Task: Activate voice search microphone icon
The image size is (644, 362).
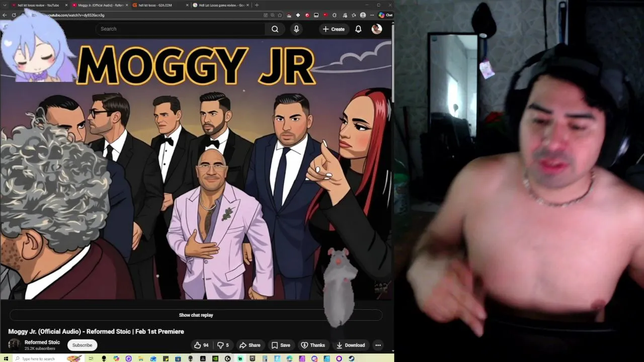Action: 296,29
